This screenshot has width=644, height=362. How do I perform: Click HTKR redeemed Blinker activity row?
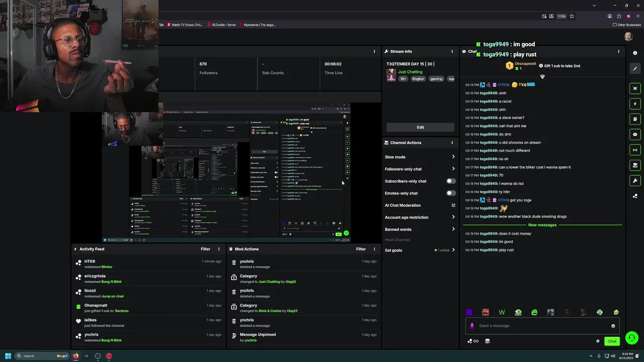[x=148, y=264]
